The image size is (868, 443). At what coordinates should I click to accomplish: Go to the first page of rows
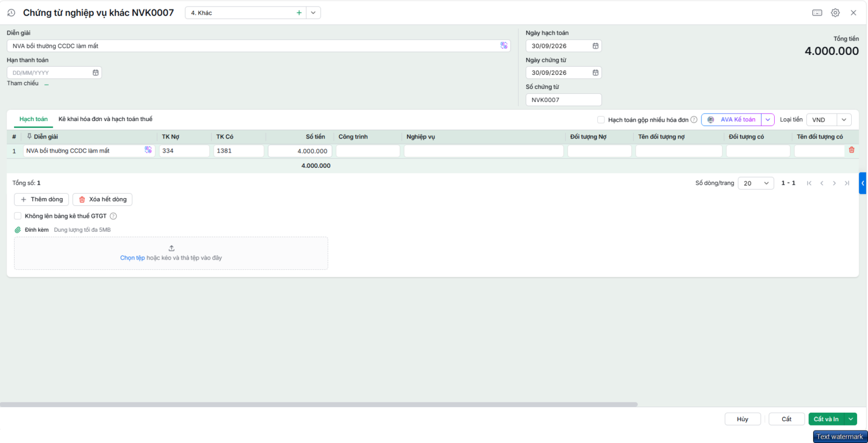click(809, 183)
